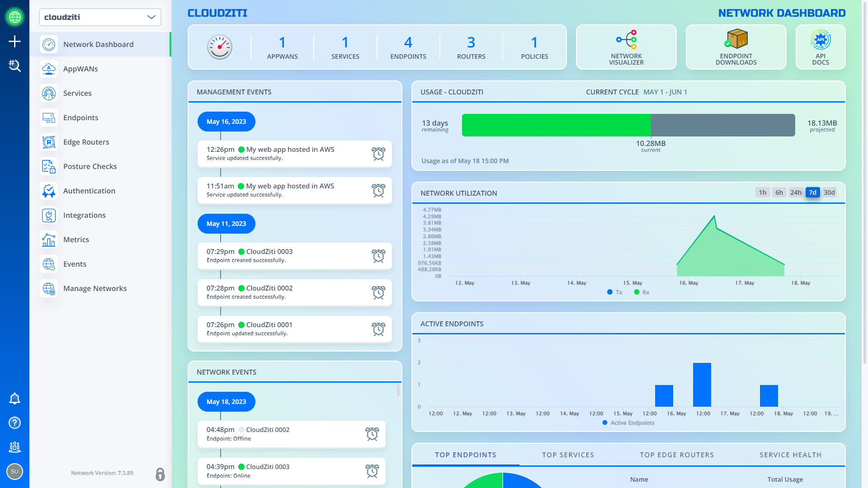This screenshot has width=868, height=488.
Task: Open the 07:28pm CloudZiti 0002 event
Action: 295,292
